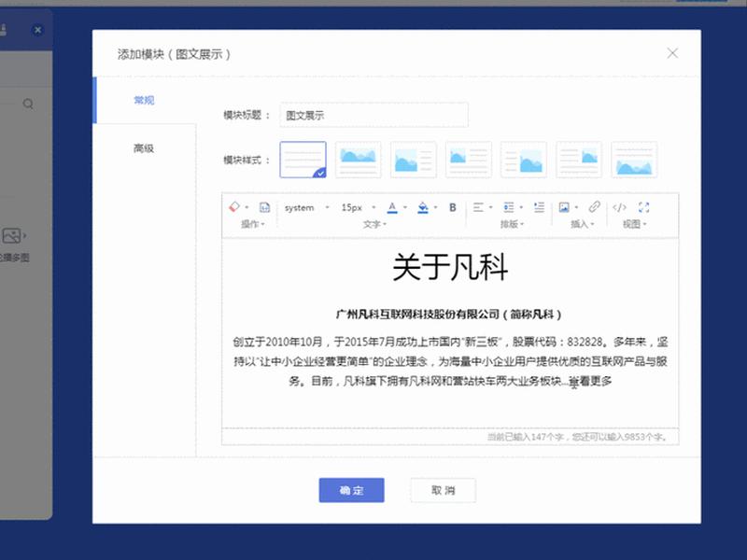Click the background fill bucket icon
The width and height of the screenshot is (747, 560).
pyautogui.click(x=423, y=207)
